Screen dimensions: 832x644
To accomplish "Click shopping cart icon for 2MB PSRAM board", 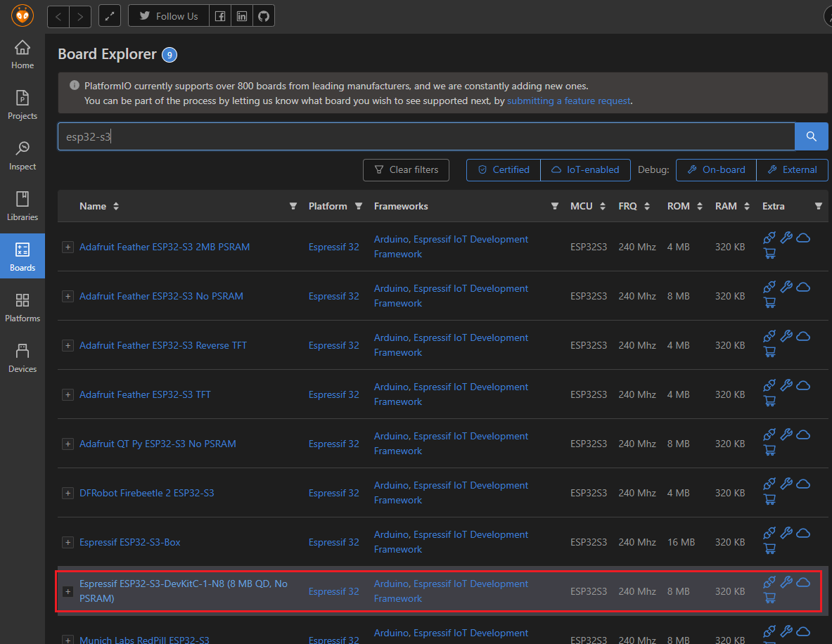I will tap(769, 254).
